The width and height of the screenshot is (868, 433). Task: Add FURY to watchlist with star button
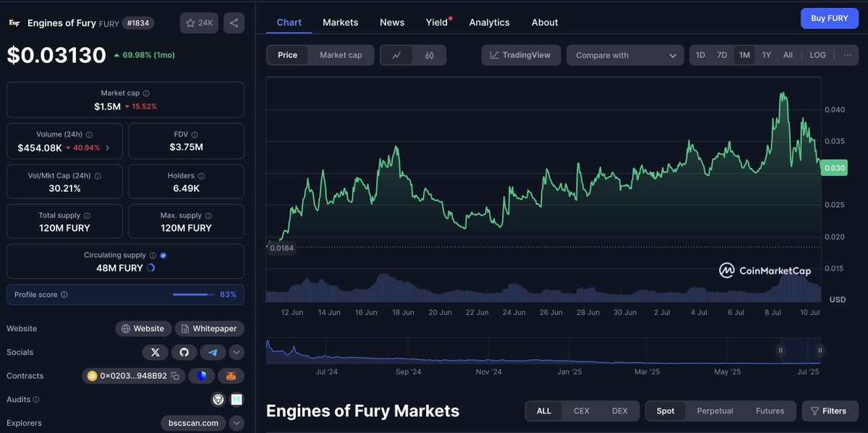click(200, 23)
